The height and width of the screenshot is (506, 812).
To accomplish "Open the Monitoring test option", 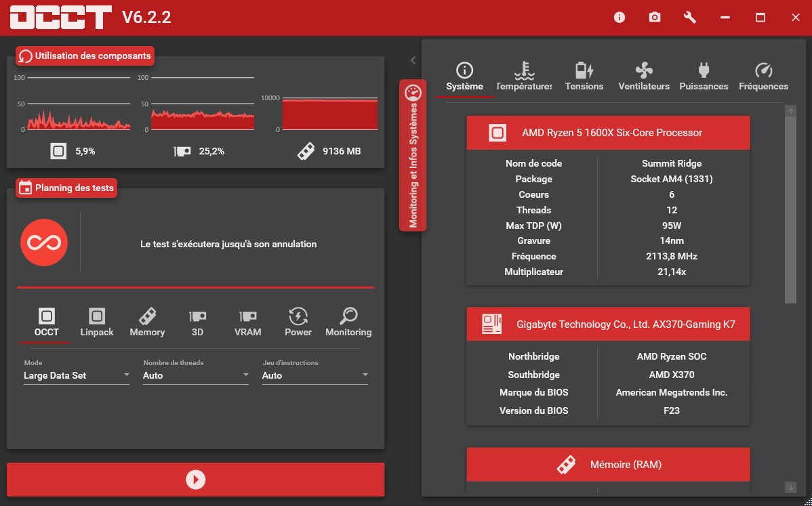I will pos(348,322).
